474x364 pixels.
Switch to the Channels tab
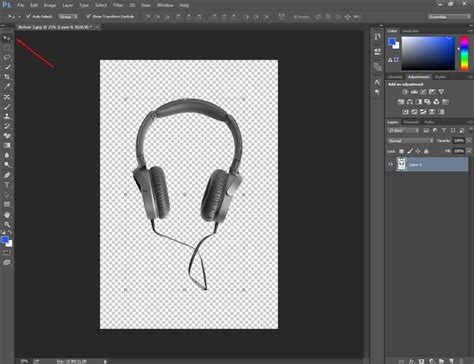coord(411,122)
